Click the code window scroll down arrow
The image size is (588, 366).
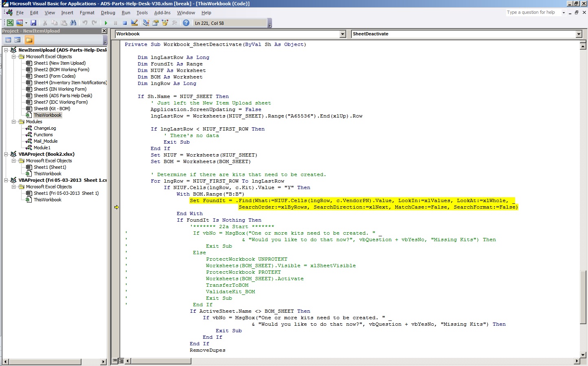coord(583,355)
